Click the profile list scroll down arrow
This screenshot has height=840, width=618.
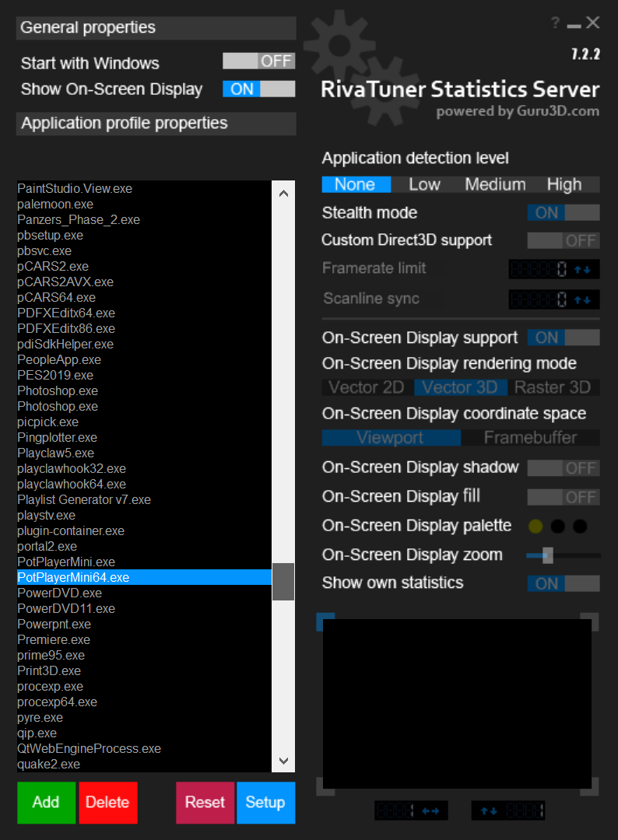[x=283, y=760]
